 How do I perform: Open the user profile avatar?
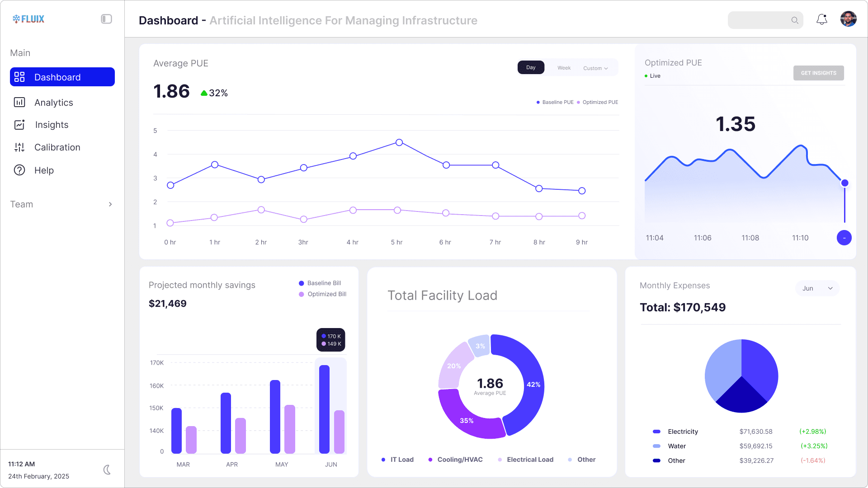(848, 19)
